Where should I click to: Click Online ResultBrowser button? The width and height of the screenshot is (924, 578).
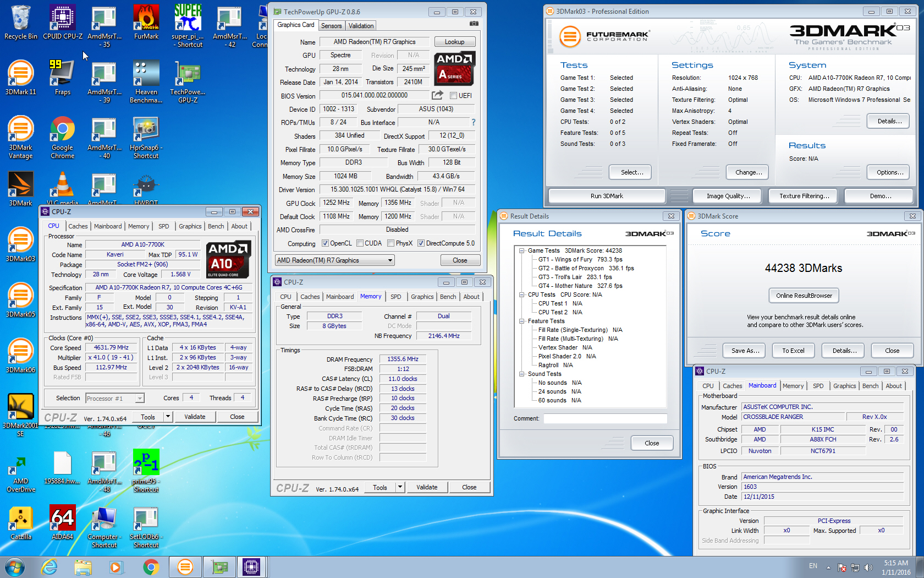point(804,296)
